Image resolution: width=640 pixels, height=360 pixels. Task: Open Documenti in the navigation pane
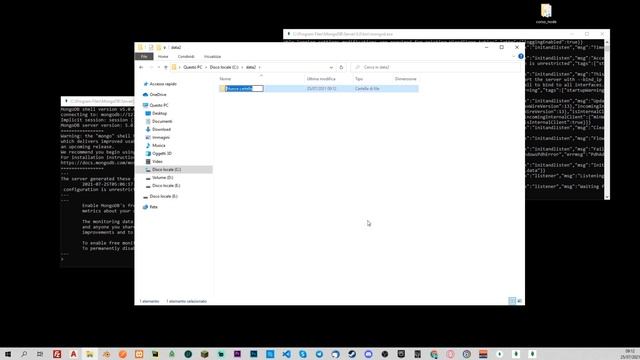coord(162,121)
